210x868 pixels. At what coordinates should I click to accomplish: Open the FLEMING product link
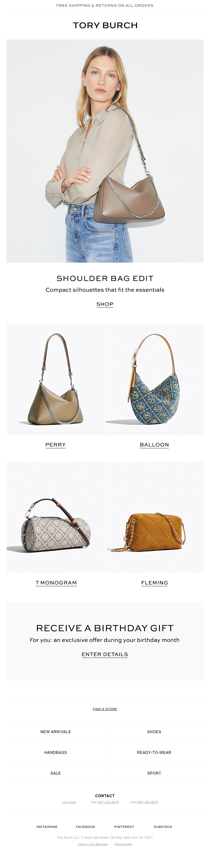pos(155,583)
